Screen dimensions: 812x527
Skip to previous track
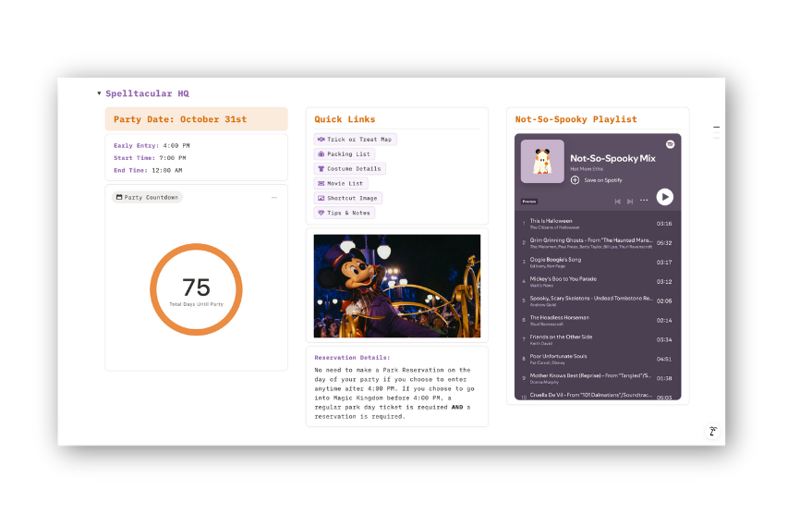(617, 202)
